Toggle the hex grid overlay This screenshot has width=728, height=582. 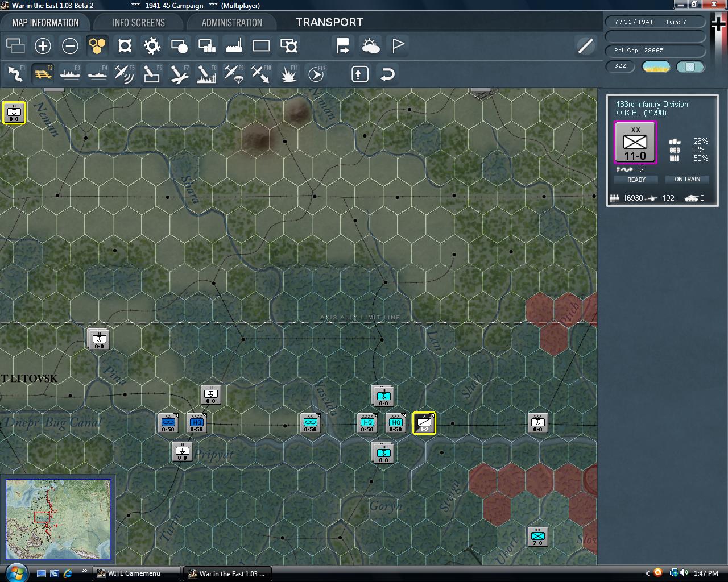(97, 45)
